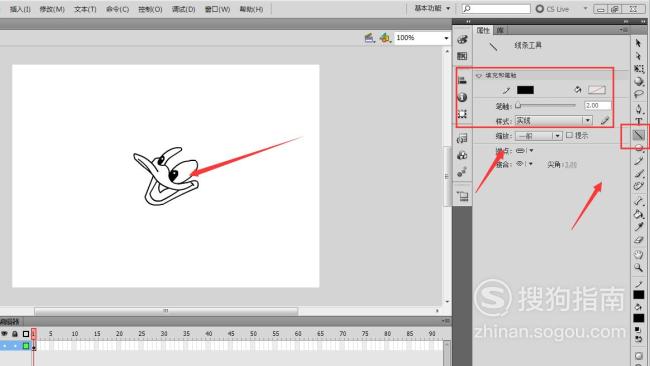The image size is (650, 366).
Task: Select the Brush tool
Action: [638, 174]
